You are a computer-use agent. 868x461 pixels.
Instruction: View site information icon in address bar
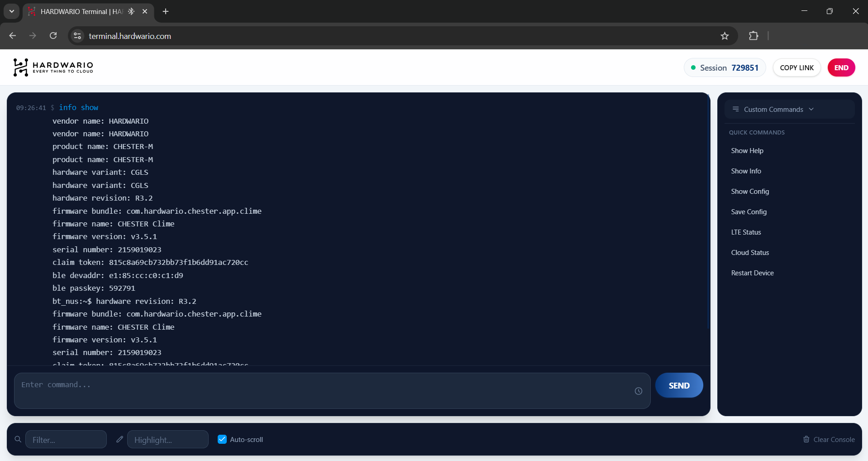click(x=77, y=36)
